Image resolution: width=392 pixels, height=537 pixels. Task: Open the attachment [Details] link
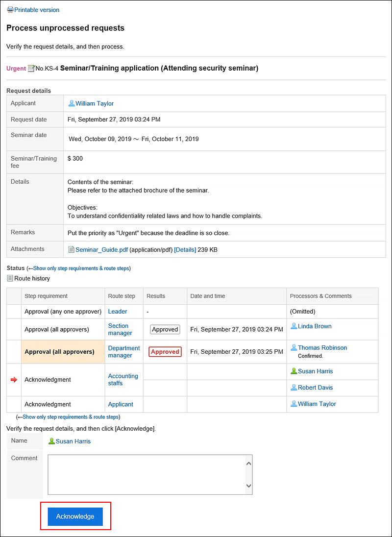pos(185,250)
